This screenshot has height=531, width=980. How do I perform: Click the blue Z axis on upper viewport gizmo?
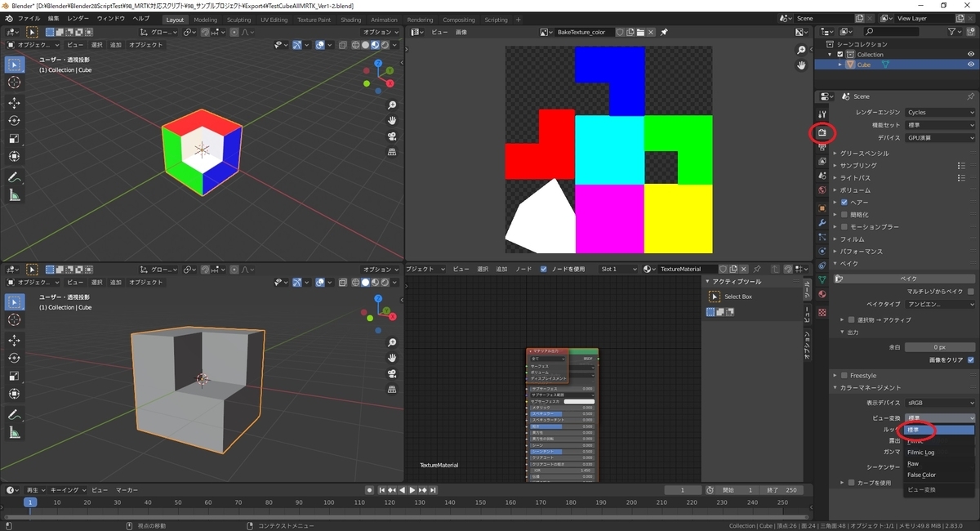(x=378, y=63)
